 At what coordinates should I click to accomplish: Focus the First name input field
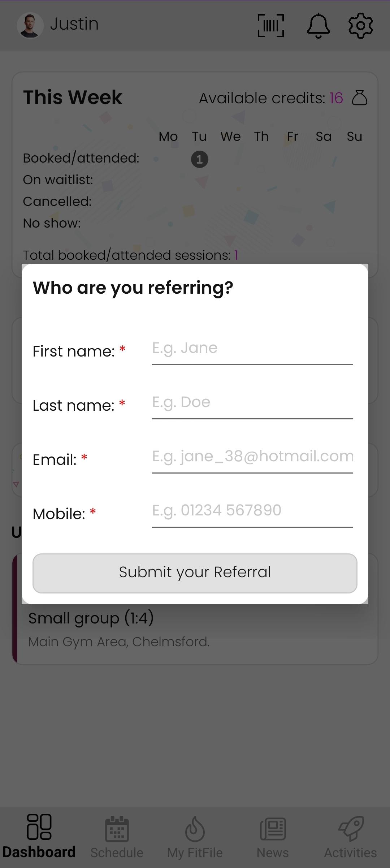click(x=252, y=349)
